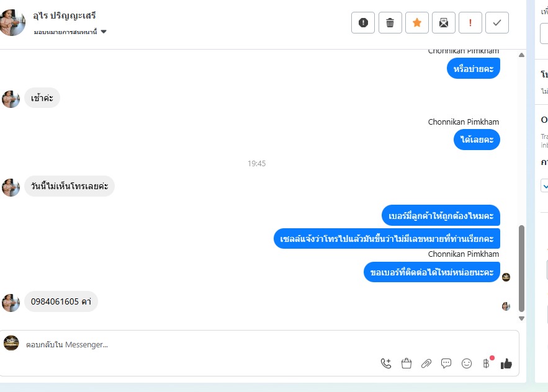Image resolution: width=548 pixels, height=392 pixels.
Task: Delete conversation using trash icon
Action: pos(390,23)
